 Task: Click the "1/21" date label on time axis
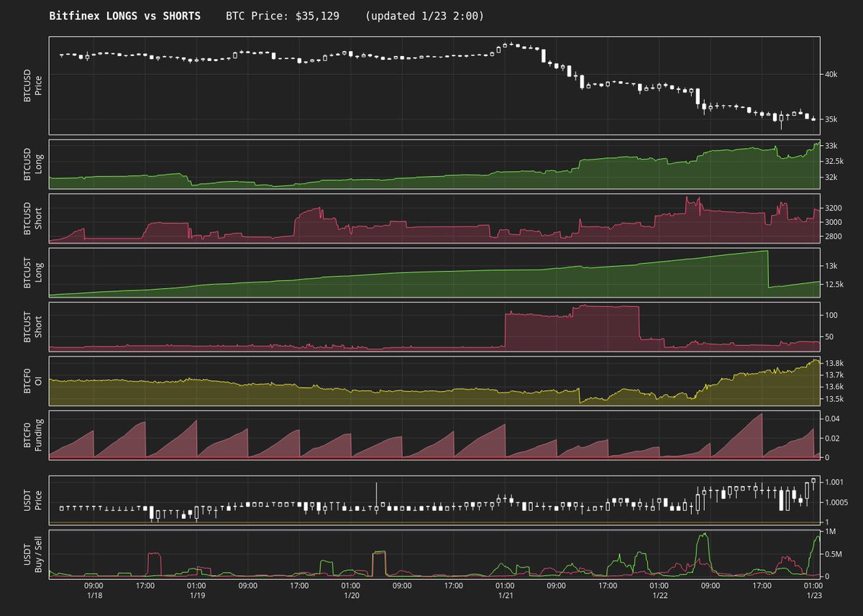[506, 596]
